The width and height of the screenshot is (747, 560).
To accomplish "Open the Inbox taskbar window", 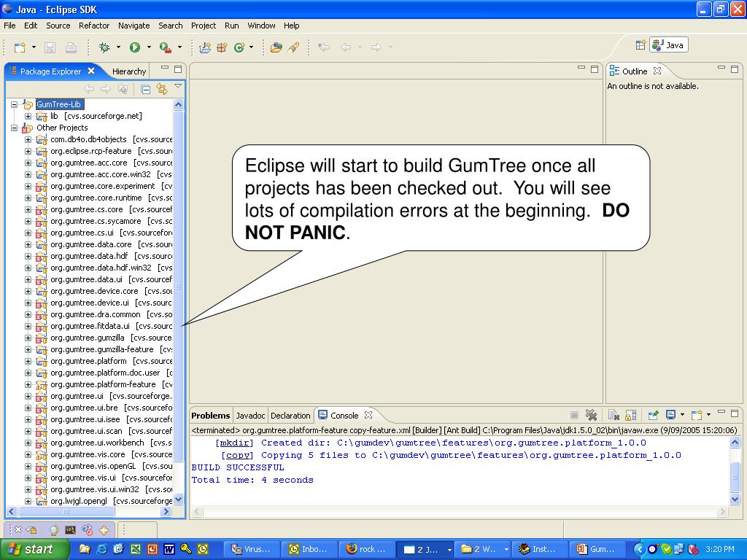I will 309,549.
